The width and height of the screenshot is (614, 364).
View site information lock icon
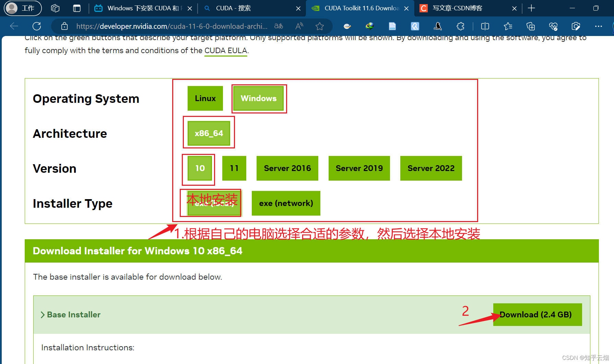pos(64,26)
